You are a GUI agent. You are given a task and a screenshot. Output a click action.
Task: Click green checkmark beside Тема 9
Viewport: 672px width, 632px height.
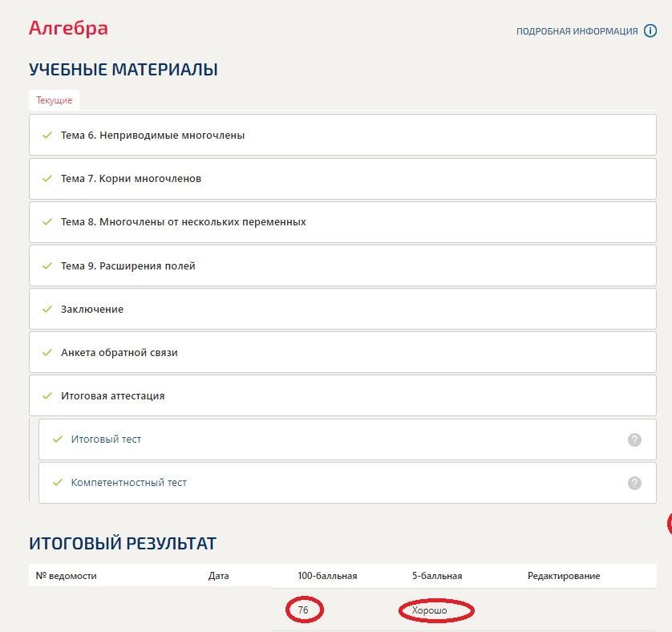tap(47, 265)
